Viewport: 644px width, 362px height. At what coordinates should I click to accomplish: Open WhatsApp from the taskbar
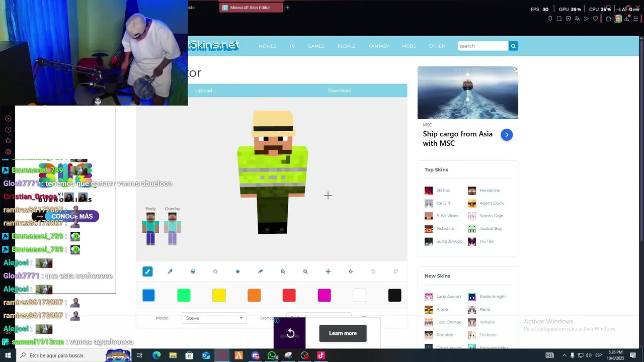272,355
